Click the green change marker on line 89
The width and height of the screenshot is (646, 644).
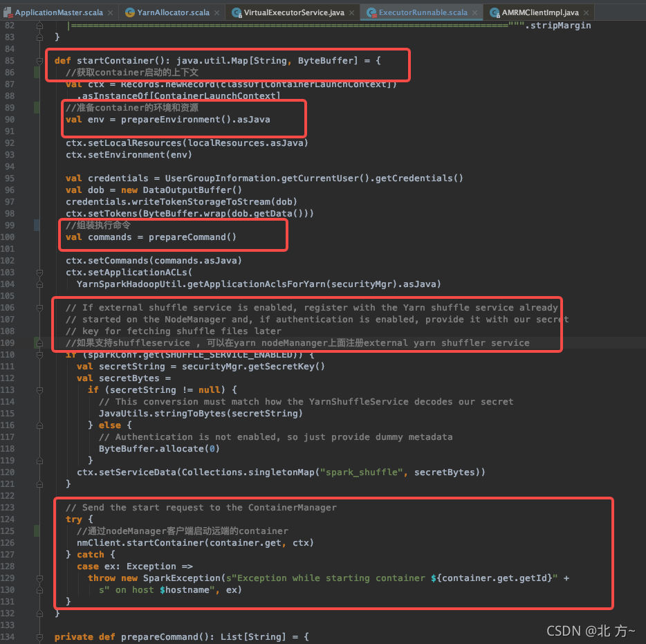(37, 108)
